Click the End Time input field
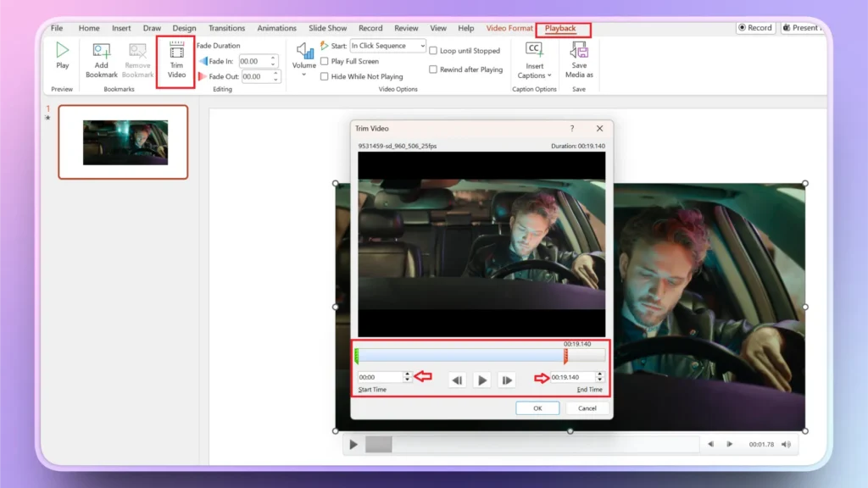The image size is (868, 488). click(573, 377)
